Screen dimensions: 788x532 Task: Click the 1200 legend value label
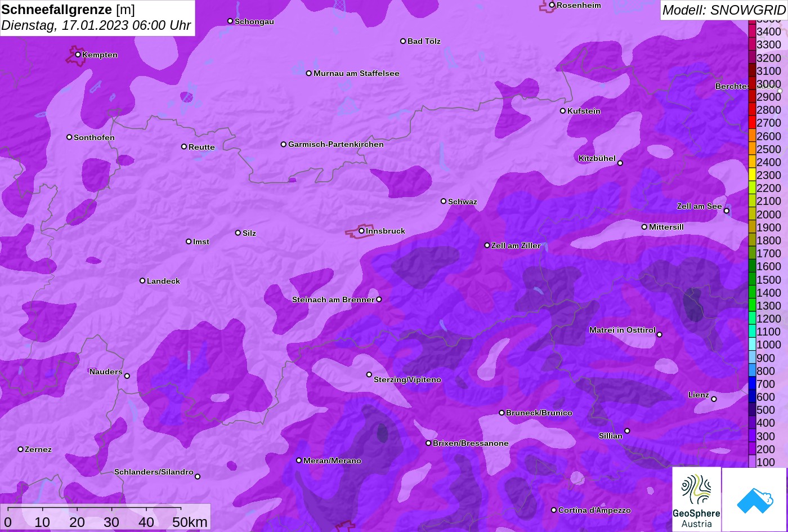point(769,319)
